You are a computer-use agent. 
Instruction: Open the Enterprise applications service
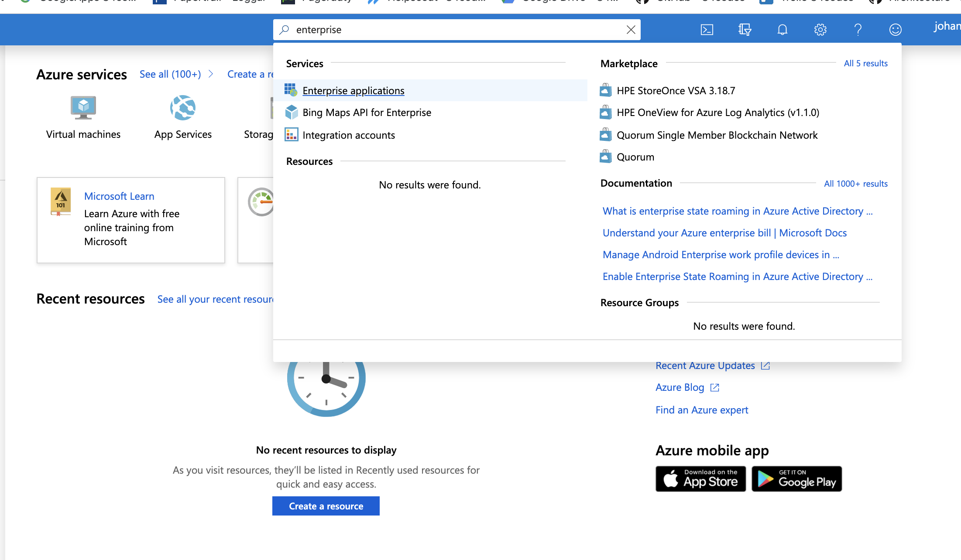click(354, 90)
